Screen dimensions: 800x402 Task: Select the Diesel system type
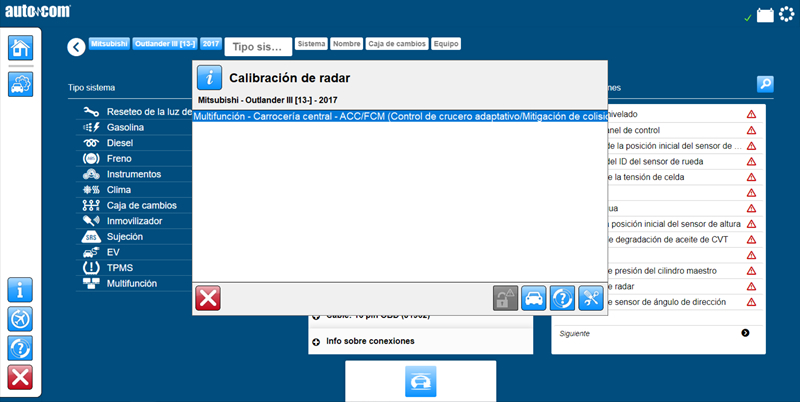pyautogui.click(x=134, y=143)
